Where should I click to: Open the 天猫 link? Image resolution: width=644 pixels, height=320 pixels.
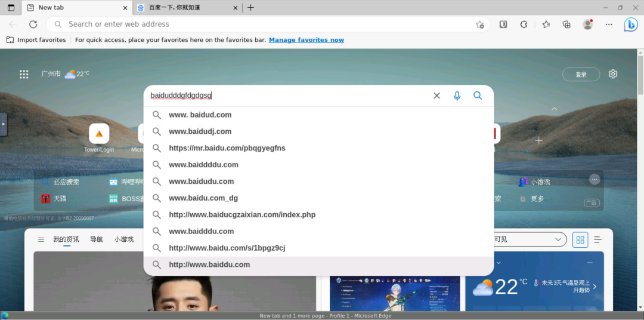[x=54, y=199]
